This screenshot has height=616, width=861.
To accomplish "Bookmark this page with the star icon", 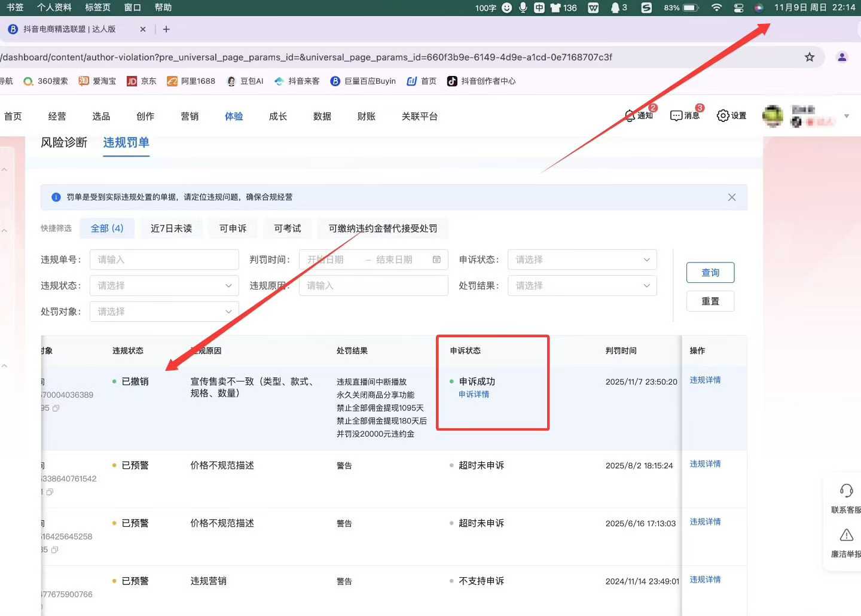I will click(810, 57).
